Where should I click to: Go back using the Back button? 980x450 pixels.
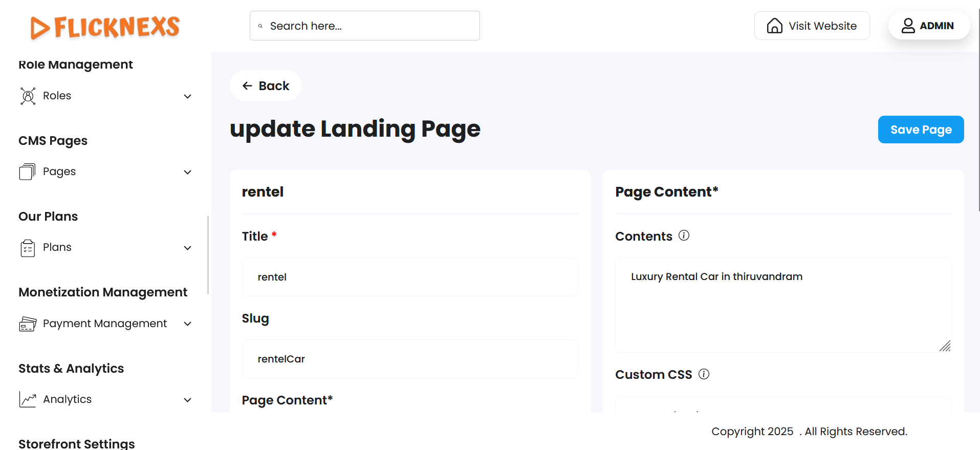point(266,85)
